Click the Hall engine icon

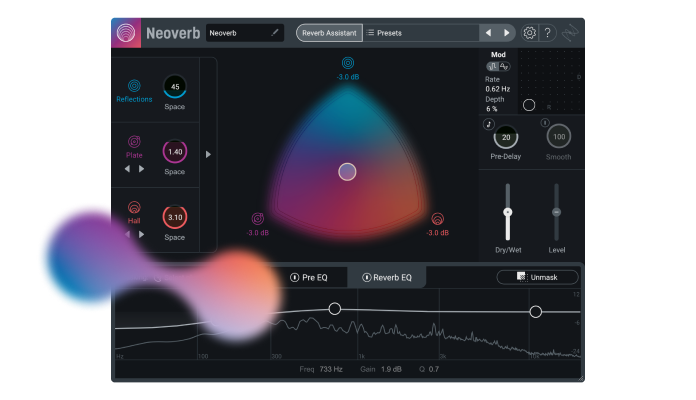tap(134, 207)
